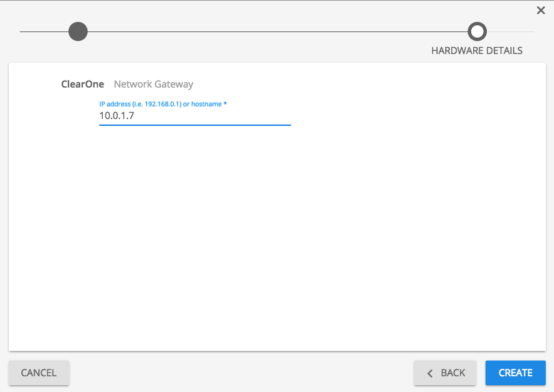Click the left chevron in Back button

(x=430, y=373)
